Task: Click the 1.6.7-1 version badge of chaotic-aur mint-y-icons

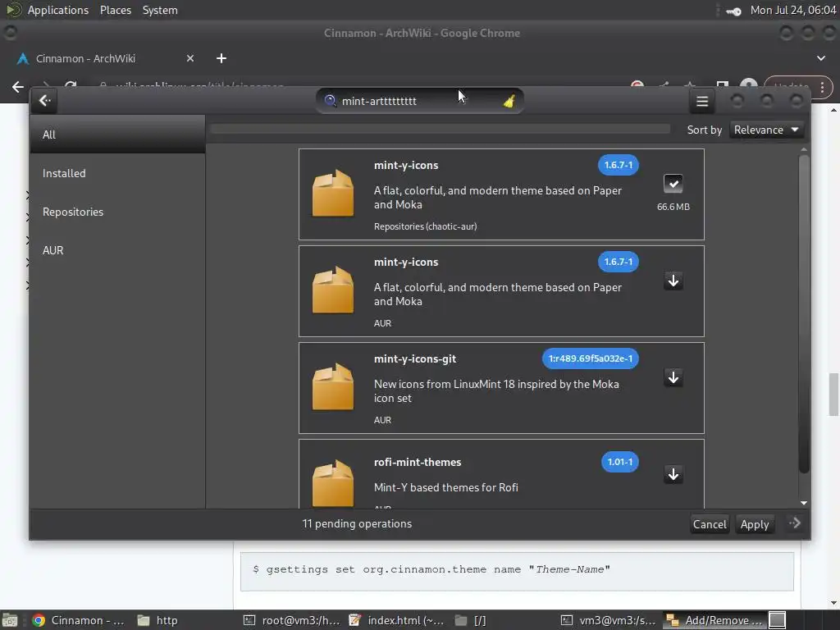Action: 619,165
